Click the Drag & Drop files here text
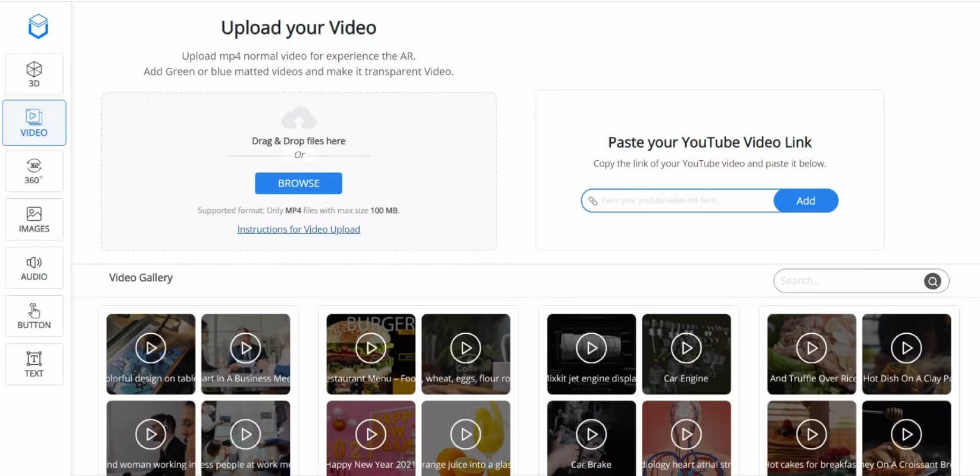 click(x=299, y=141)
